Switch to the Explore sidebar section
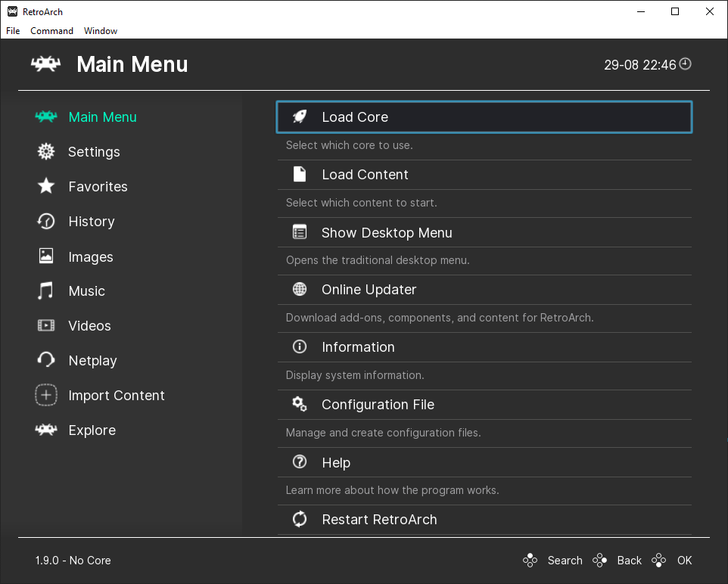 click(92, 430)
